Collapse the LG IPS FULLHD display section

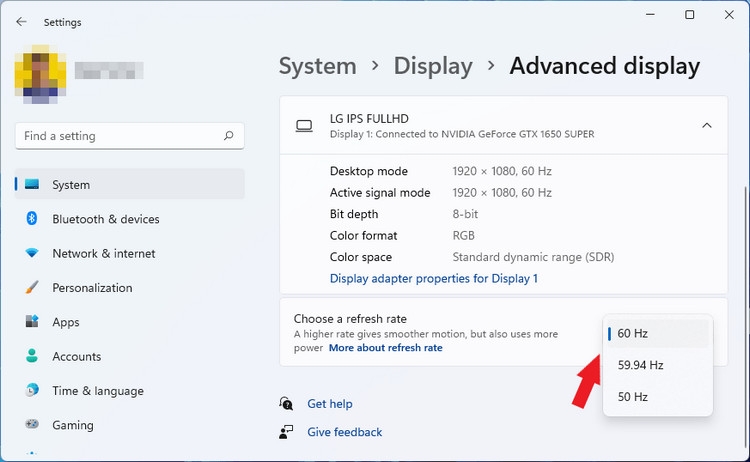coord(706,125)
